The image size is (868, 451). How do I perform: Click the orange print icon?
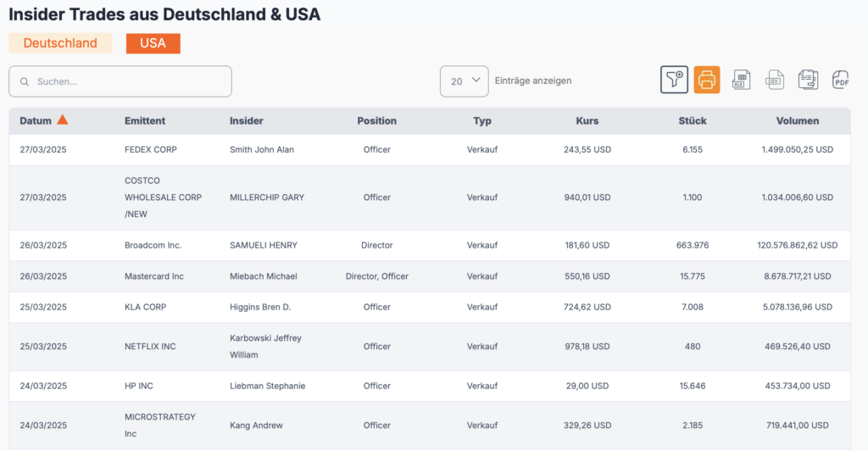707,80
